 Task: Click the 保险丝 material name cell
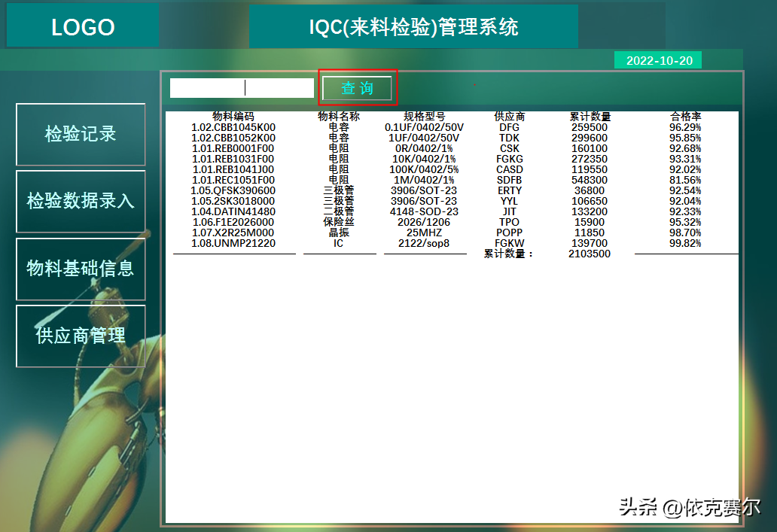point(339,222)
